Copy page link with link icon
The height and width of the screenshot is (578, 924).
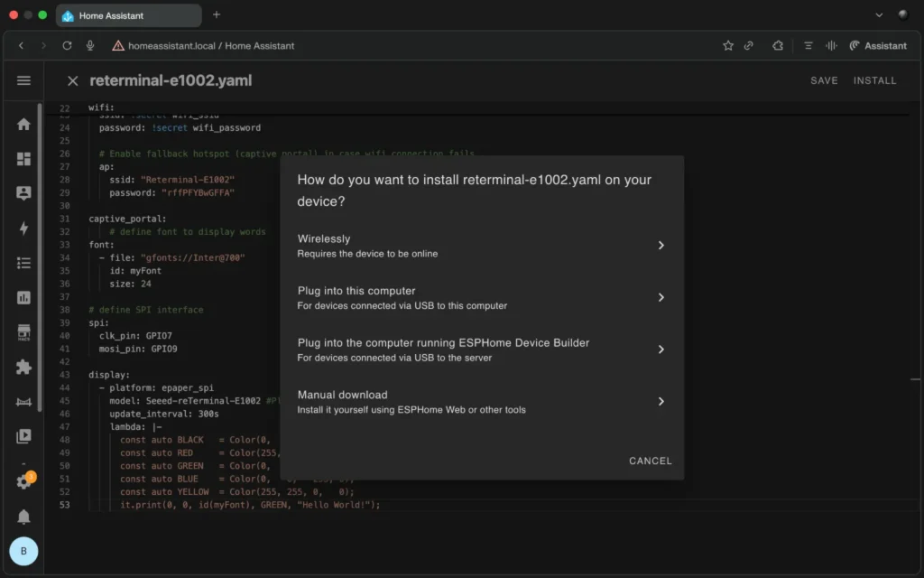(748, 45)
